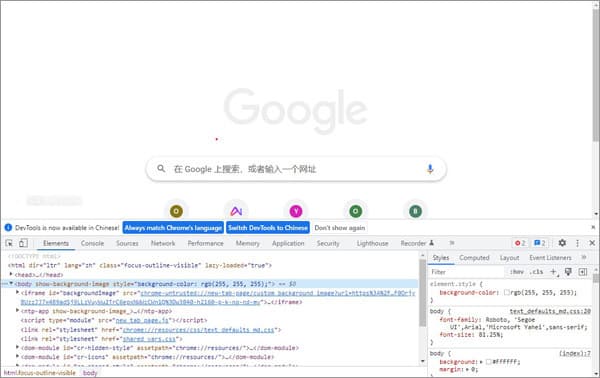This screenshot has width=600, height=378.
Task: Open rgb(255, 255, 255) color swatch
Action: click(x=507, y=292)
